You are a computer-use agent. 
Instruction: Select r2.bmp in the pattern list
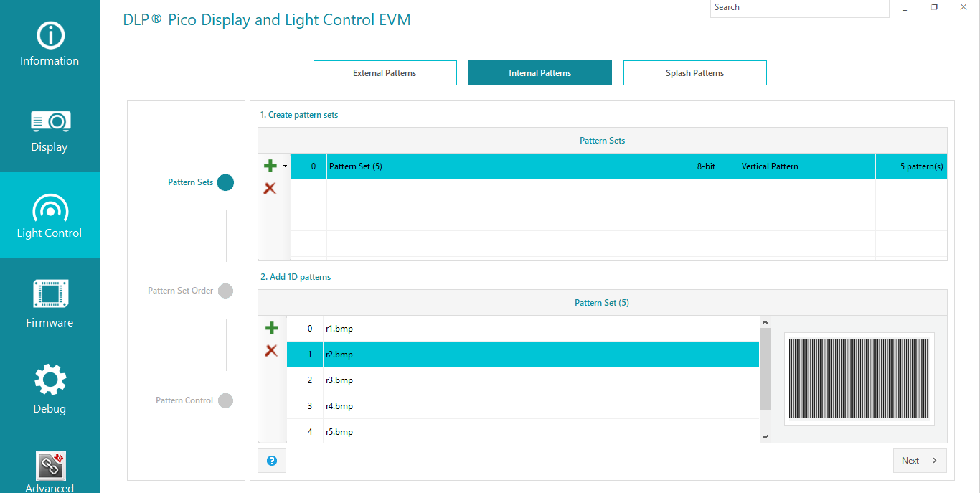[x=523, y=355]
